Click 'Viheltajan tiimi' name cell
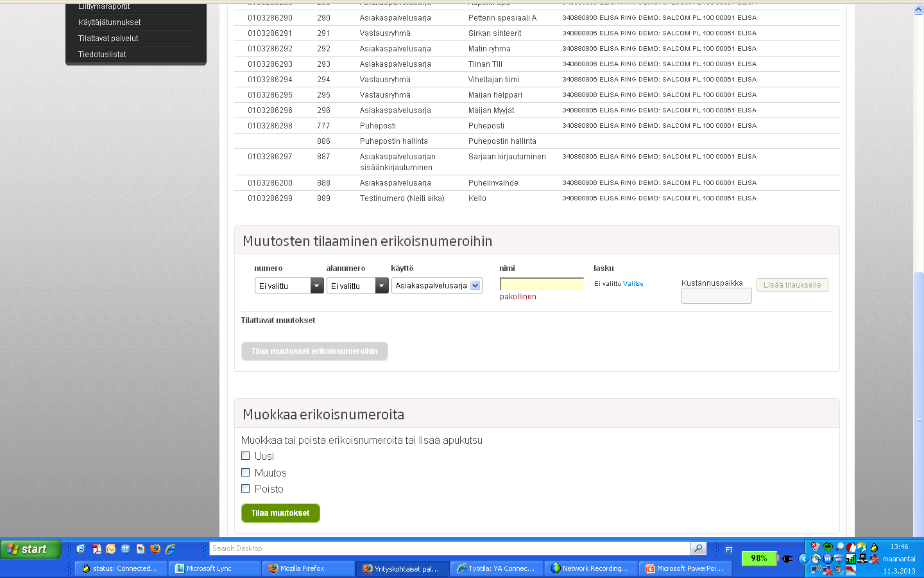The height and width of the screenshot is (578, 924). 494,80
